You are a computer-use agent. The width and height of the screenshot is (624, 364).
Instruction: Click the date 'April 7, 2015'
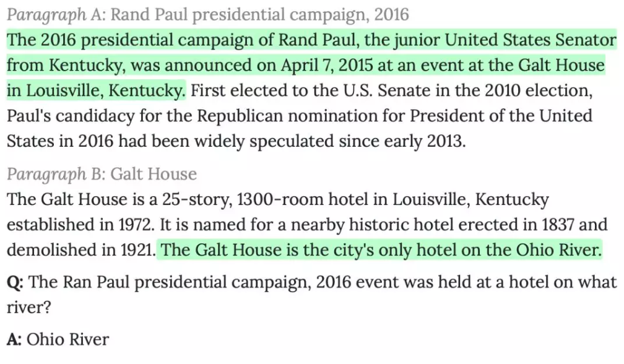tap(327, 65)
